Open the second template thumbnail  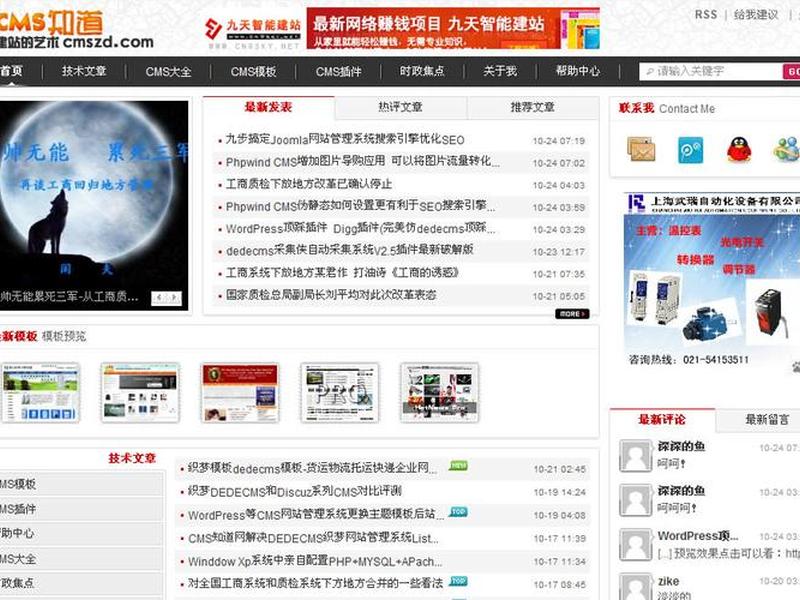pos(140,393)
